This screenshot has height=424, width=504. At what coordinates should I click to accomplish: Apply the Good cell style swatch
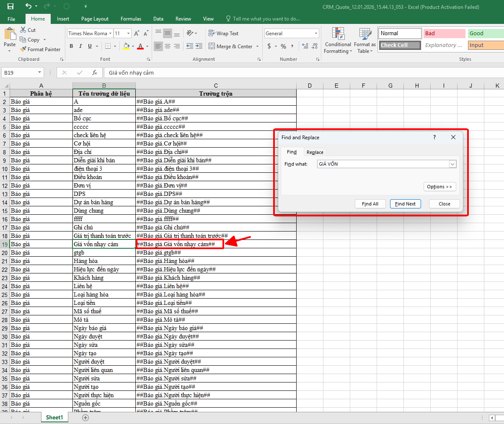(x=485, y=34)
